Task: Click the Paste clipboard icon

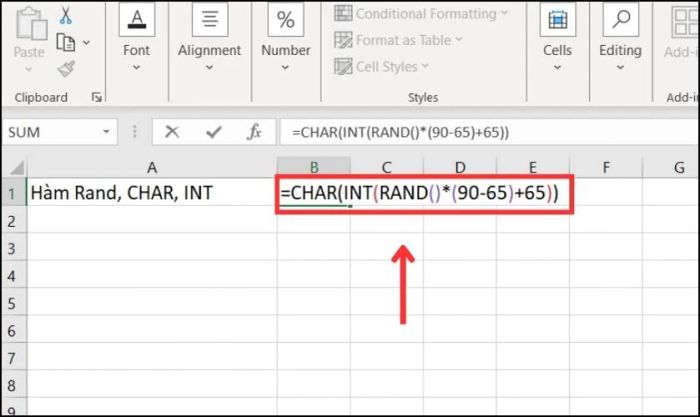Action: coord(31,24)
